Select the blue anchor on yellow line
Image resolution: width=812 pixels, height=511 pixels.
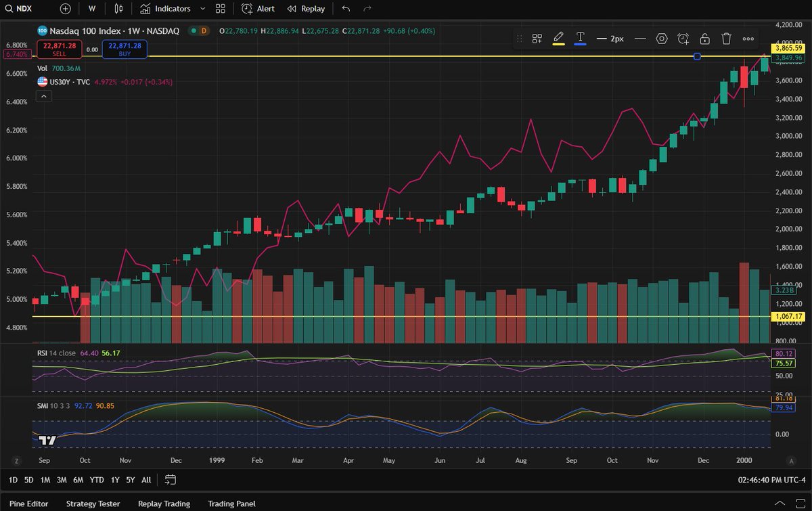pos(697,56)
